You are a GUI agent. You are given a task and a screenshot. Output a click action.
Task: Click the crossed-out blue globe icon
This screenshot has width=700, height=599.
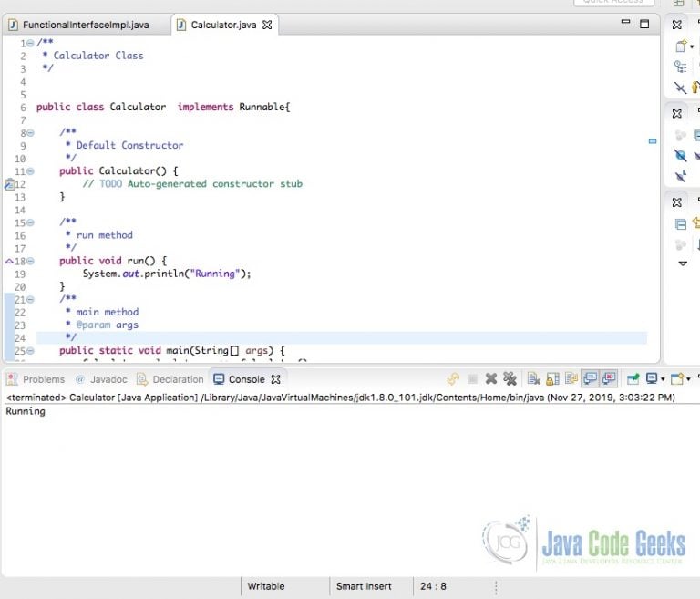680,155
